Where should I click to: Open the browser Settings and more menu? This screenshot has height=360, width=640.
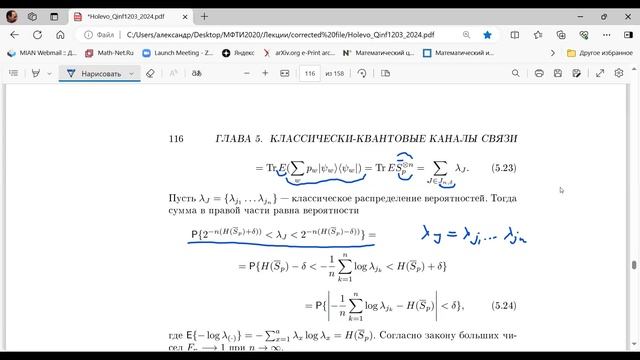coord(607,35)
